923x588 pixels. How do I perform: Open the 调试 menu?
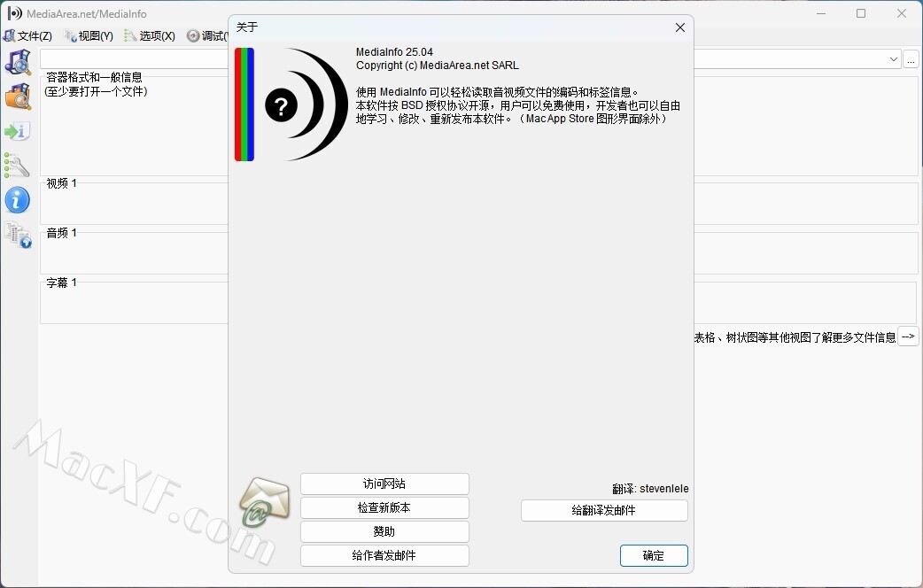pyautogui.click(x=207, y=36)
